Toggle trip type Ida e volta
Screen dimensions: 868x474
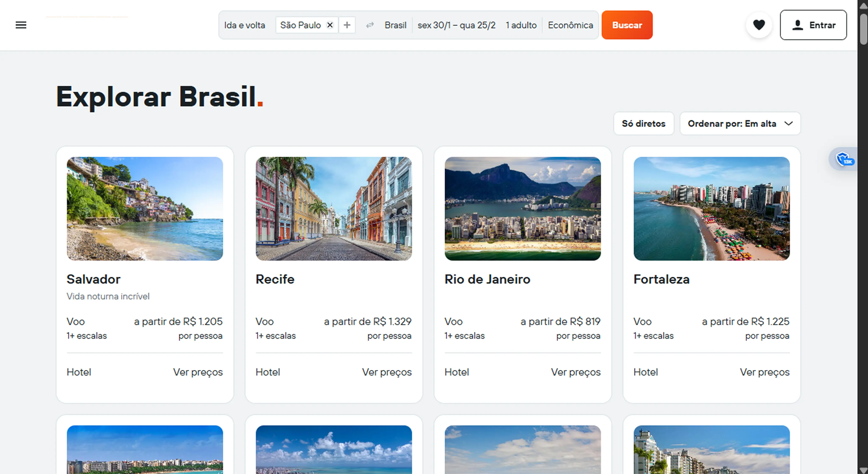point(245,25)
